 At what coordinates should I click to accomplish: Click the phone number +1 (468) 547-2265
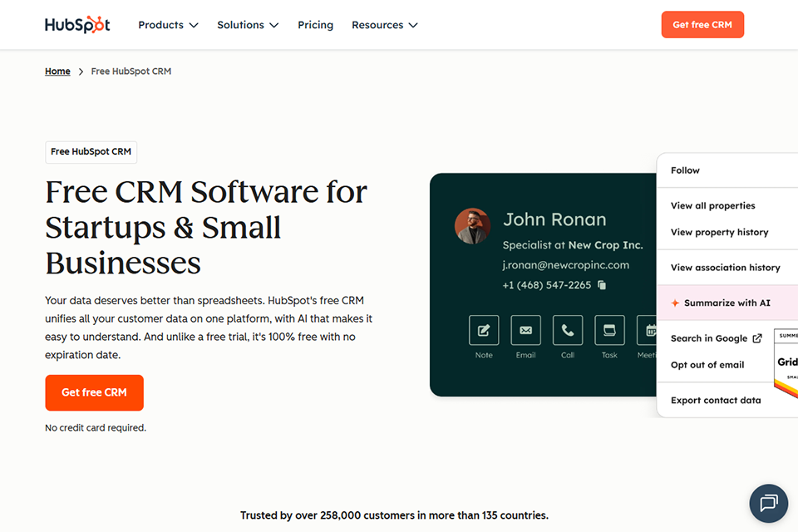tap(547, 285)
